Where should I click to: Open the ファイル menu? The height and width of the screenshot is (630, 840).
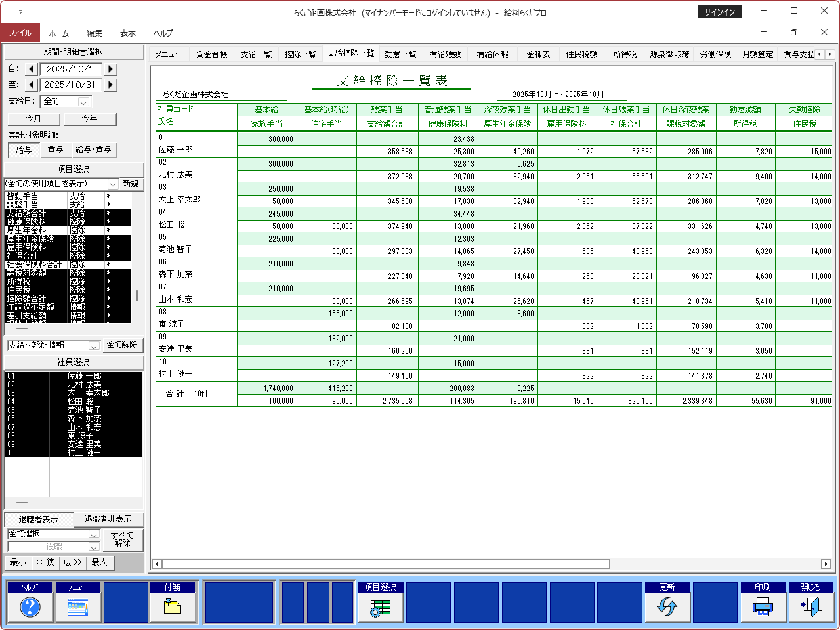[20, 33]
